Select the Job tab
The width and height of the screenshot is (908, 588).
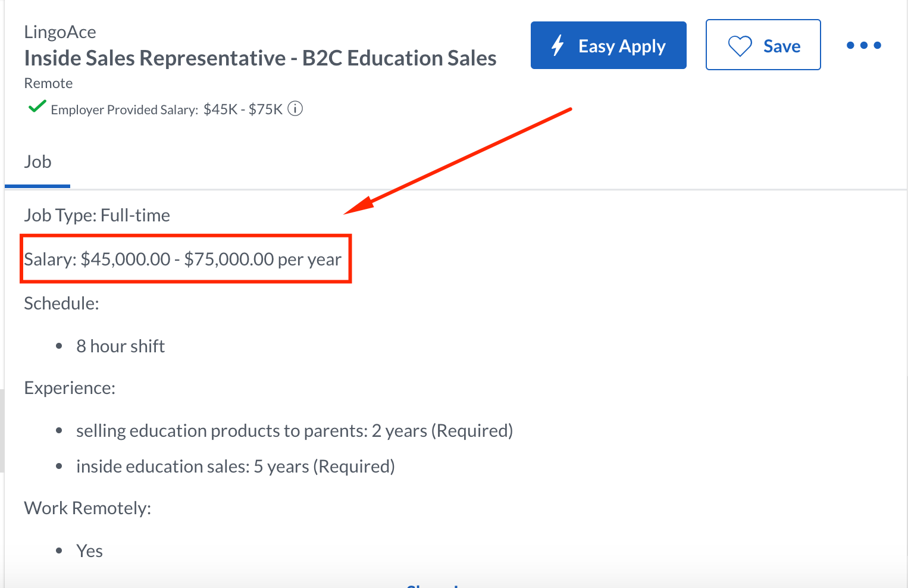[x=37, y=162]
